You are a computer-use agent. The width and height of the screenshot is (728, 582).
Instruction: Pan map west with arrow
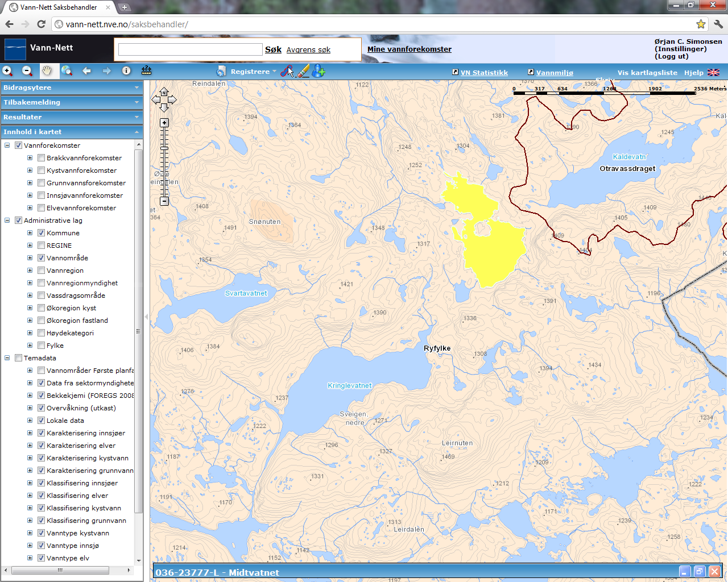156,99
